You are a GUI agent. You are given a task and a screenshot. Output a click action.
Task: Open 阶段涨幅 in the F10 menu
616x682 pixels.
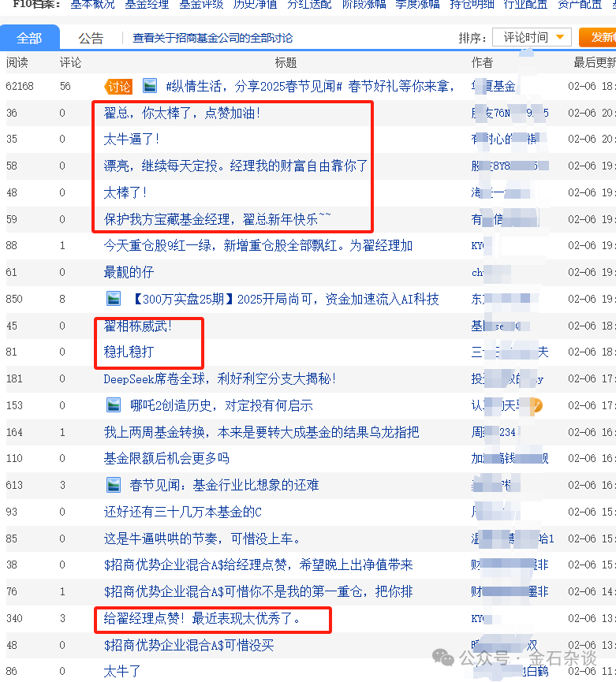(364, 5)
